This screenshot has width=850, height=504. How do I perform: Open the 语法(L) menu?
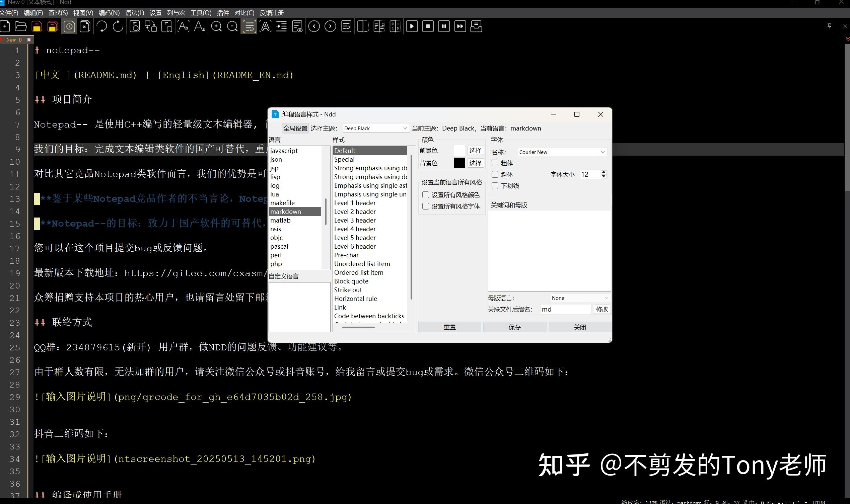(135, 13)
